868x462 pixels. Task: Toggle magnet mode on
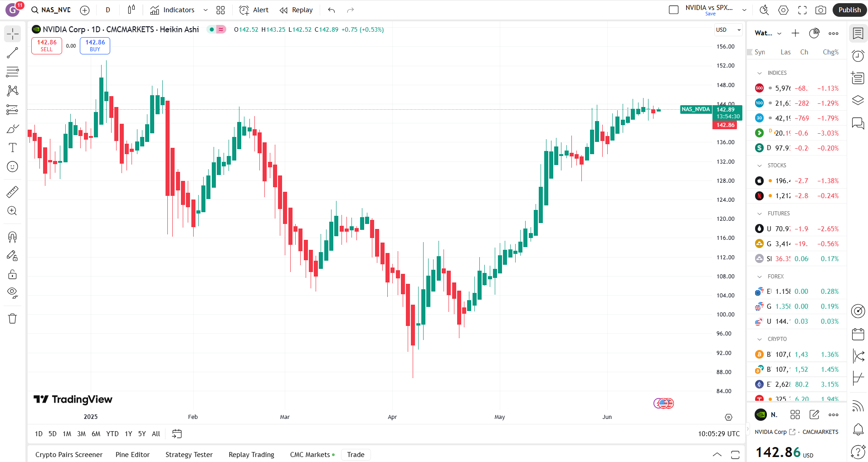tap(13, 237)
